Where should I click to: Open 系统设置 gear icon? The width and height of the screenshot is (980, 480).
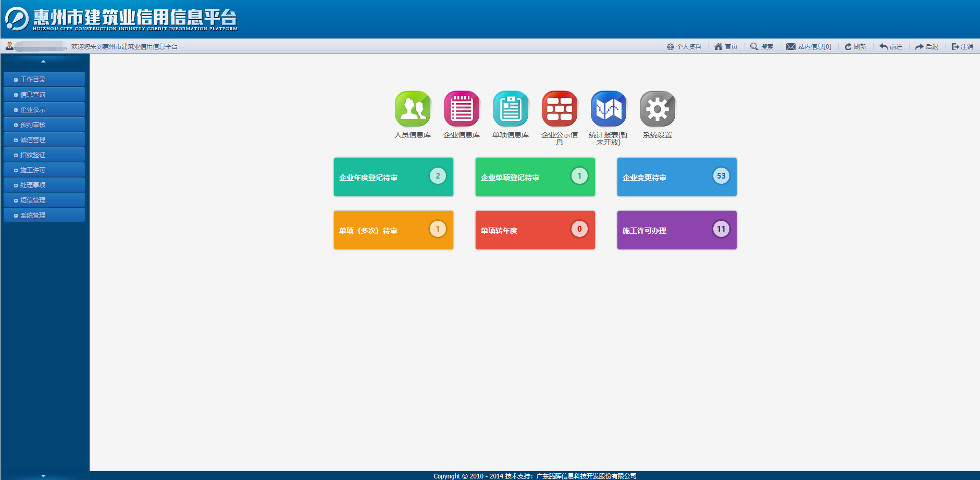[658, 109]
